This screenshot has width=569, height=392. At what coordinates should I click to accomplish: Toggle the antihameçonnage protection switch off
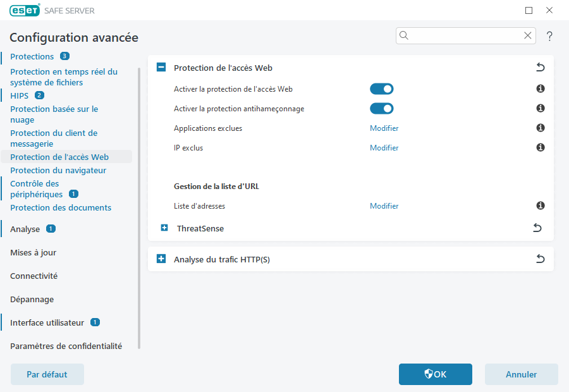pos(382,108)
